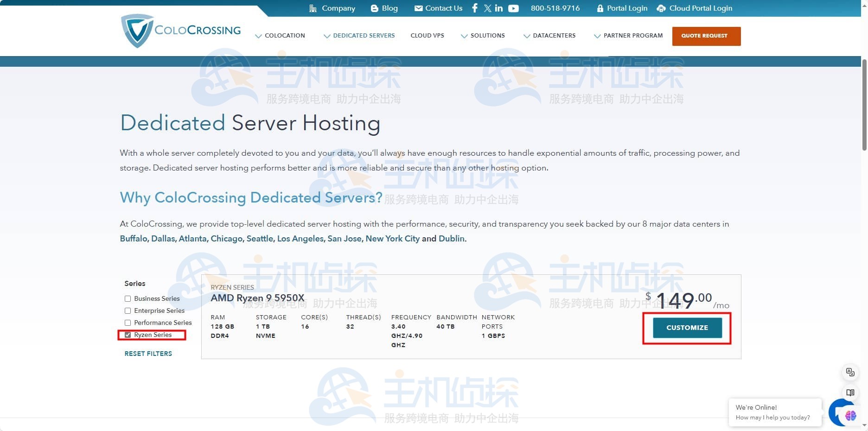
Task: Click the 40 TB bandwidth value
Action: tap(445, 327)
